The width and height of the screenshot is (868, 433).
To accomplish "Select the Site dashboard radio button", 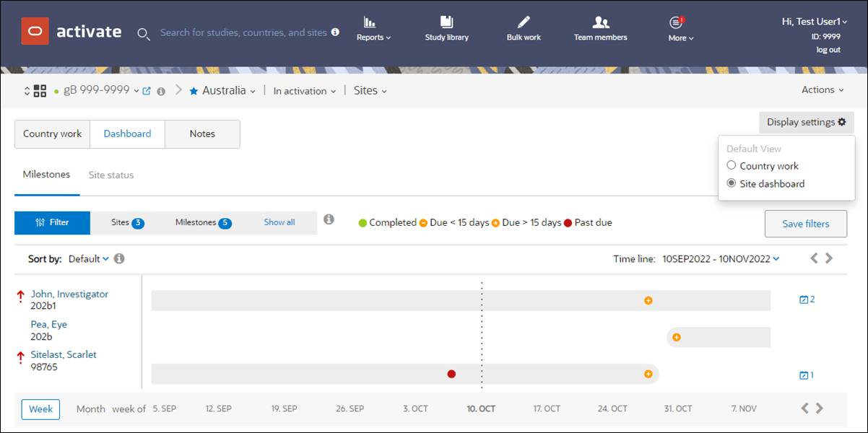I will pos(731,183).
